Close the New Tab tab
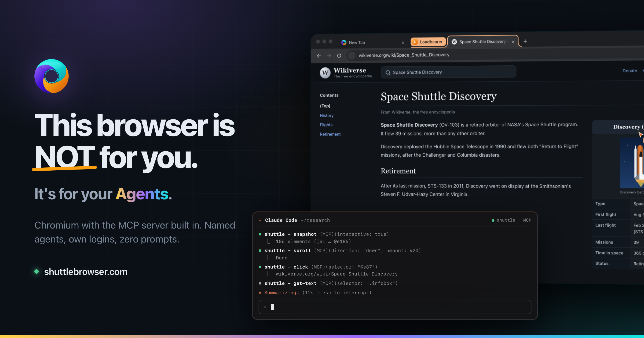The image size is (644, 338). 403,43
